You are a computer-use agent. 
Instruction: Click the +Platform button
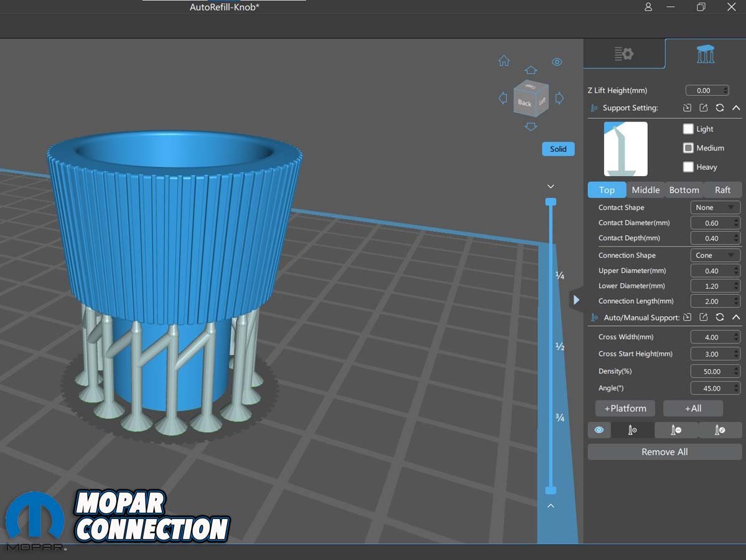pyautogui.click(x=625, y=408)
